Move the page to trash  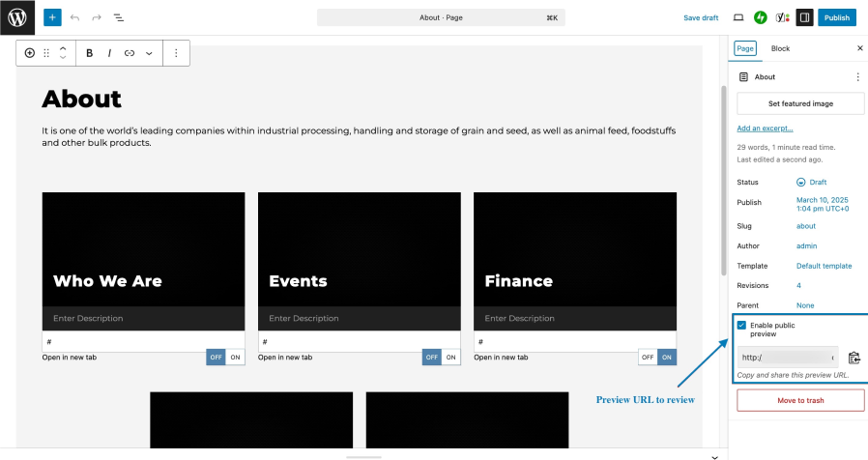(800, 400)
